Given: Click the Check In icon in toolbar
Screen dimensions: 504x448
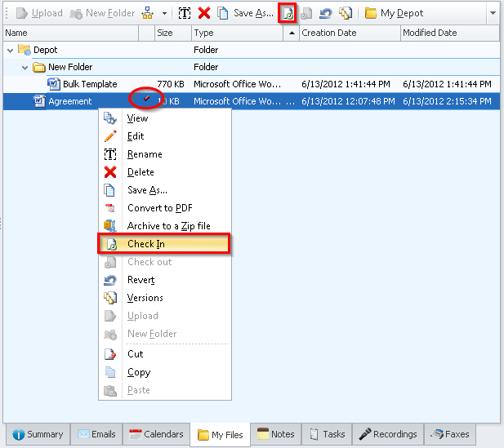Looking at the screenshot, I should (288, 13).
